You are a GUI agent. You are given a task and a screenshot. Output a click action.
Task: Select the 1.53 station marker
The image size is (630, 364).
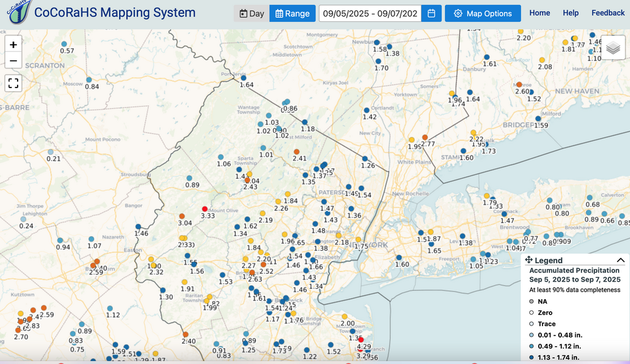pos(222,275)
